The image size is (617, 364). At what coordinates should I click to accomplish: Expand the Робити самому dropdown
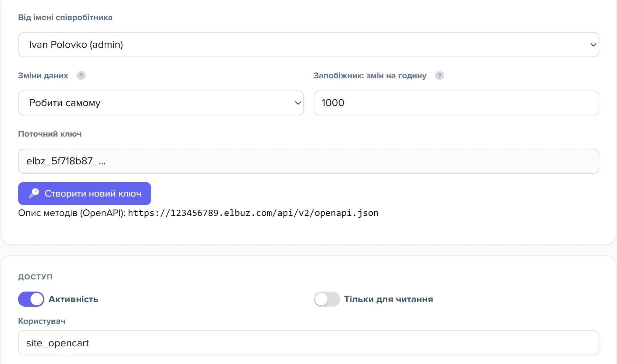(161, 103)
